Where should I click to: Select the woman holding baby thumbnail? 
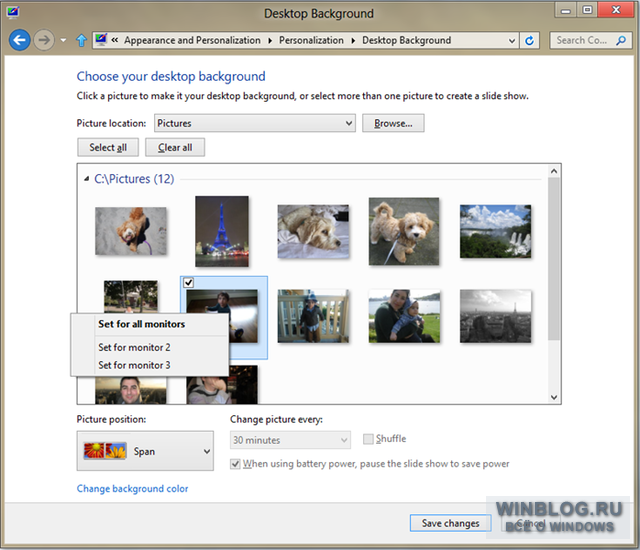pos(404,316)
